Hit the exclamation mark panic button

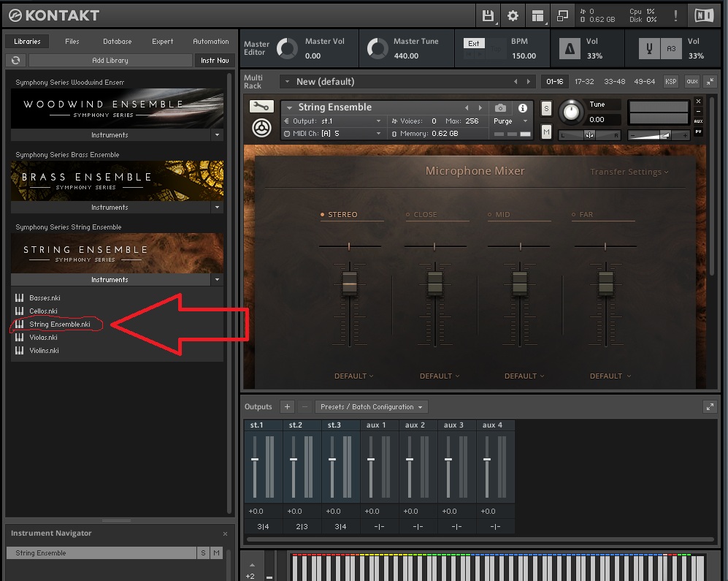click(x=675, y=16)
